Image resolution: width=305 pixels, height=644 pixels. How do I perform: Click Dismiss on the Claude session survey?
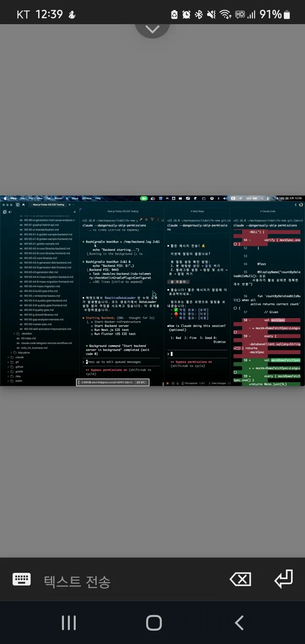(x=220, y=341)
